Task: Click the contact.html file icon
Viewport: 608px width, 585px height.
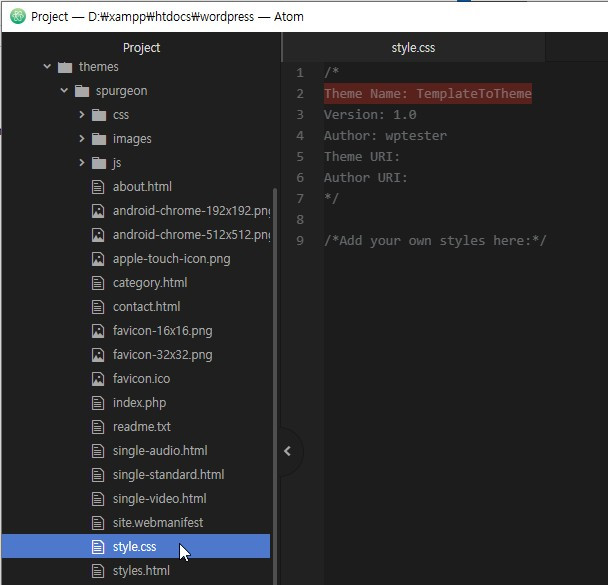Action: click(98, 307)
